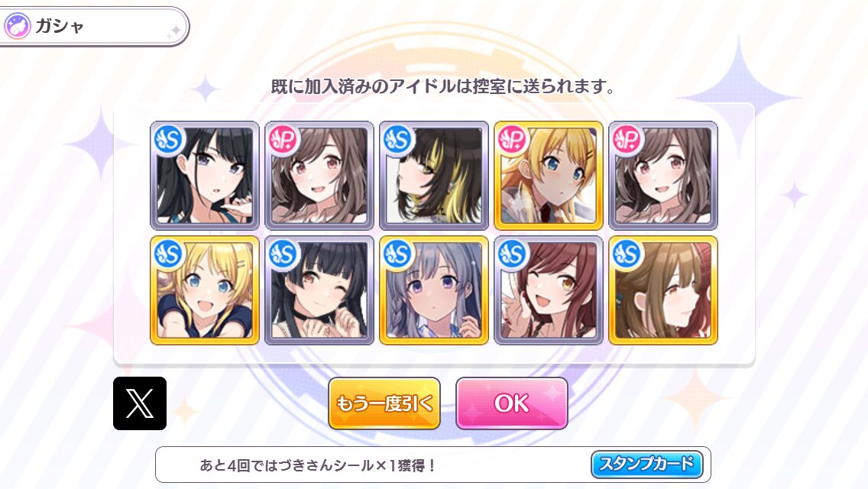Screen dimensions: 868x489
Task: Select the blonde idol in bottom-left card
Action: (205, 290)
